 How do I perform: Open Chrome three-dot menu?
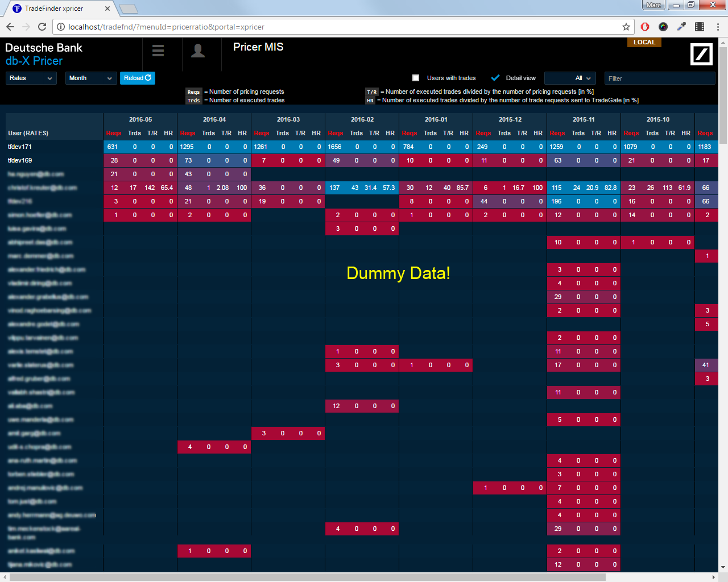click(x=718, y=27)
